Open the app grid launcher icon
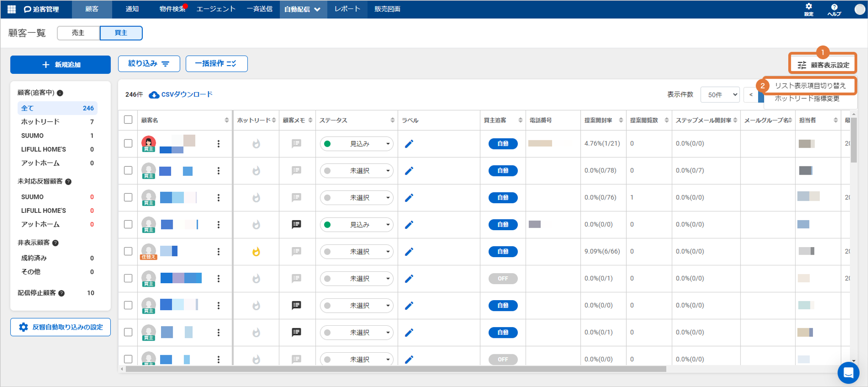 [12, 9]
